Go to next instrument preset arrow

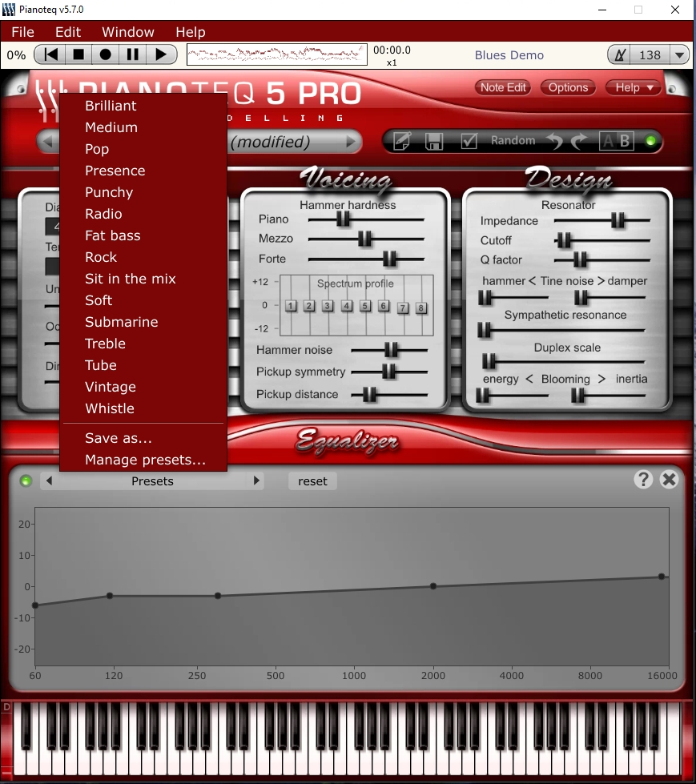351,142
